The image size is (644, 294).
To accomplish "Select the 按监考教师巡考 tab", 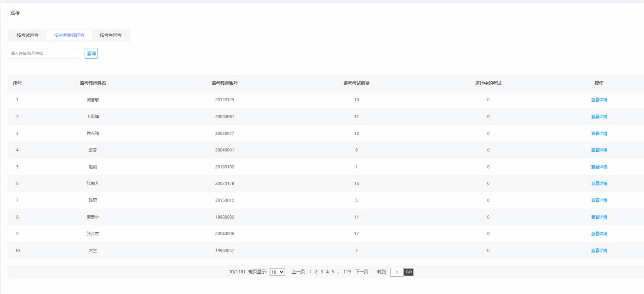I will (x=69, y=35).
